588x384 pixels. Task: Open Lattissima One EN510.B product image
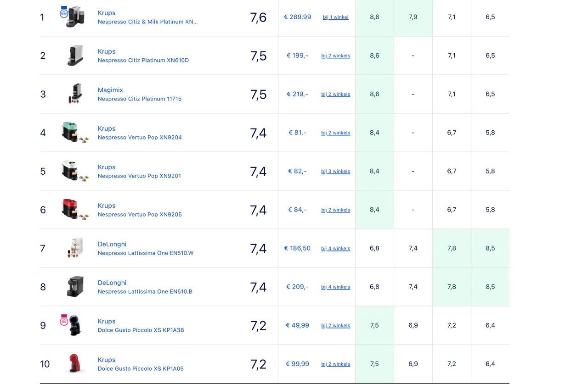(75, 287)
